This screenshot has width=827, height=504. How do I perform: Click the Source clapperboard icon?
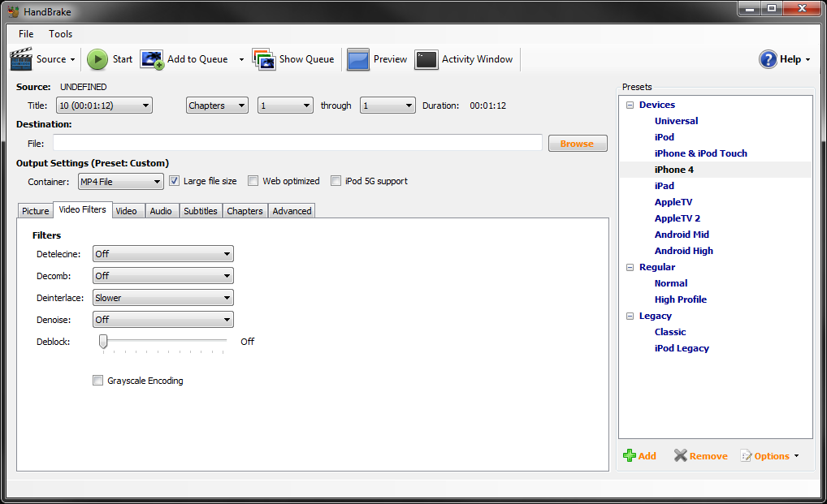click(21, 59)
